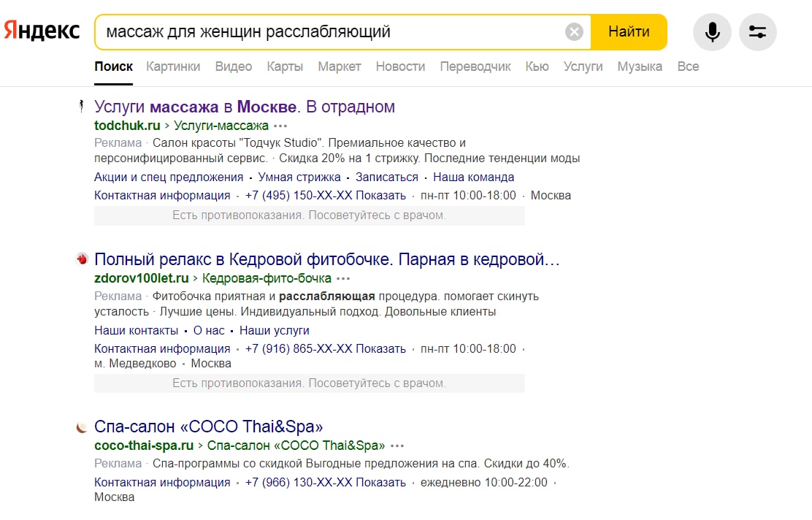This screenshot has height=520, width=812.
Task: Open the Услуги-массажа breadcrumb link
Action: click(x=221, y=126)
